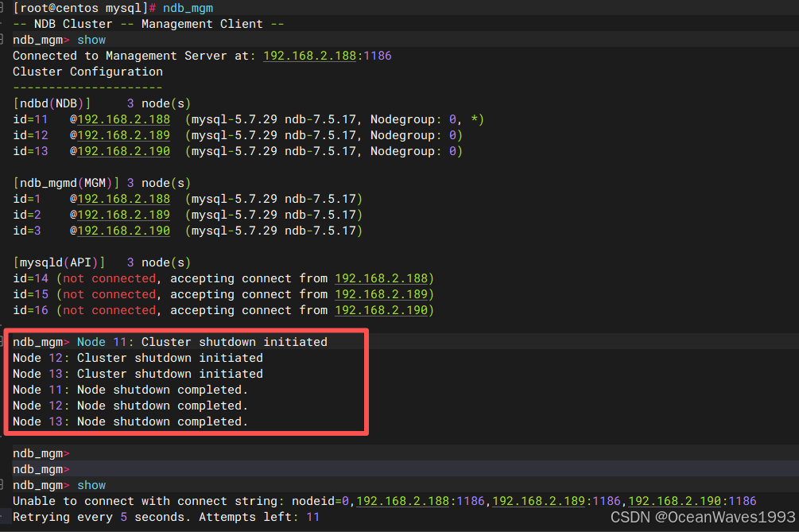
Task: Click the '[root@centos mysql]#' prompt text
Action: pos(84,8)
